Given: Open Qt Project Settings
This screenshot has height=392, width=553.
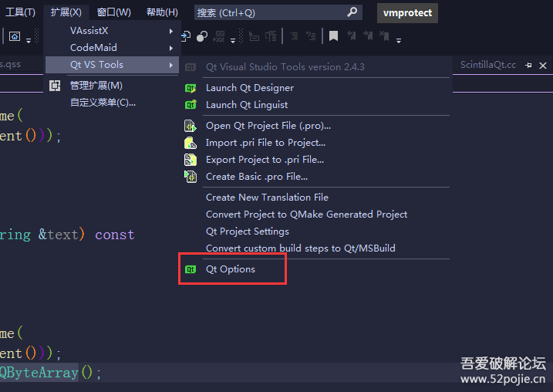Looking at the screenshot, I should click(x=248, y=231).
